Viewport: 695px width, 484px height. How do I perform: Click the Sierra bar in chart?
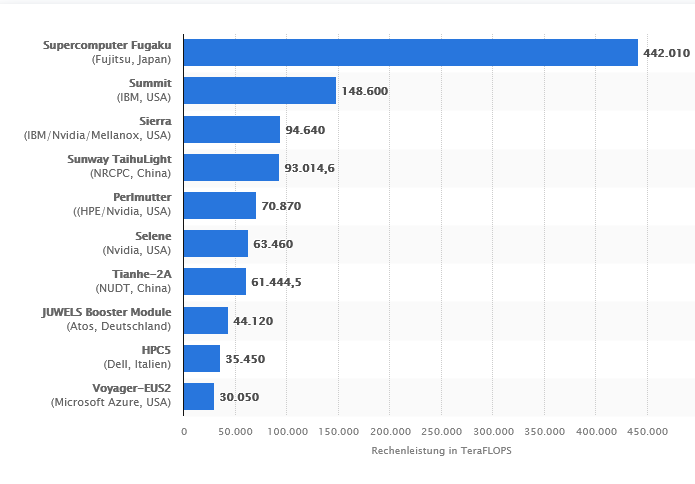(x=232, y=129)
